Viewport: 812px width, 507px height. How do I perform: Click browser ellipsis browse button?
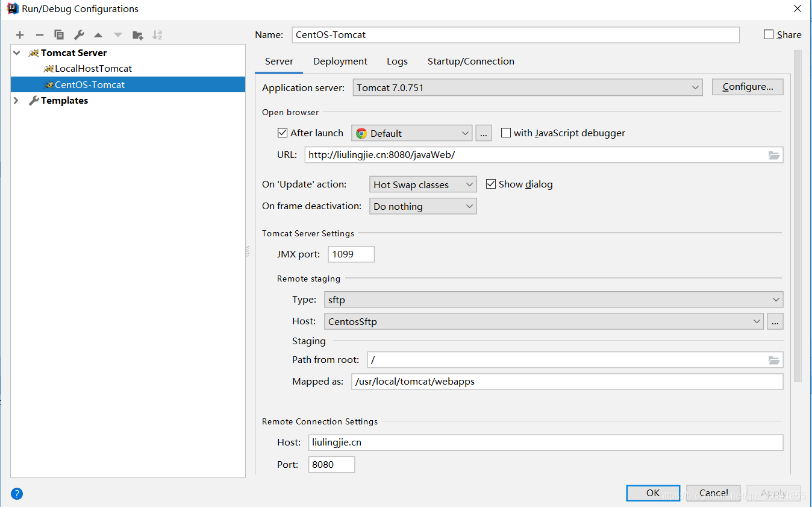pyautogui.click(x=484, y=133)
